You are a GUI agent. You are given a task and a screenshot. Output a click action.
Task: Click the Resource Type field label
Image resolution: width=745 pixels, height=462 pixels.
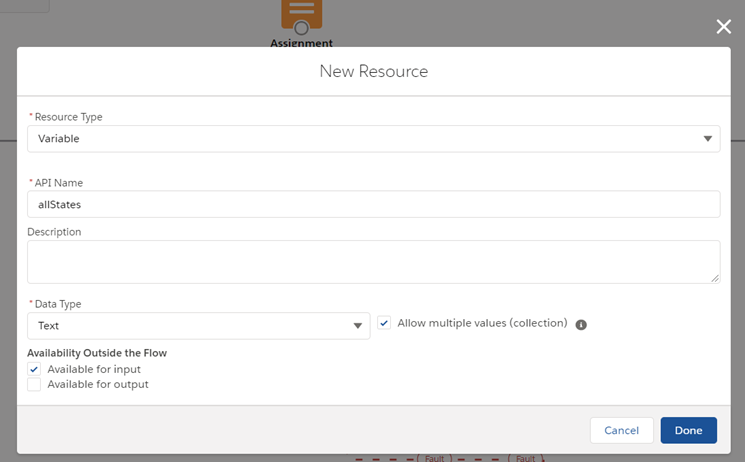(68, 117)
